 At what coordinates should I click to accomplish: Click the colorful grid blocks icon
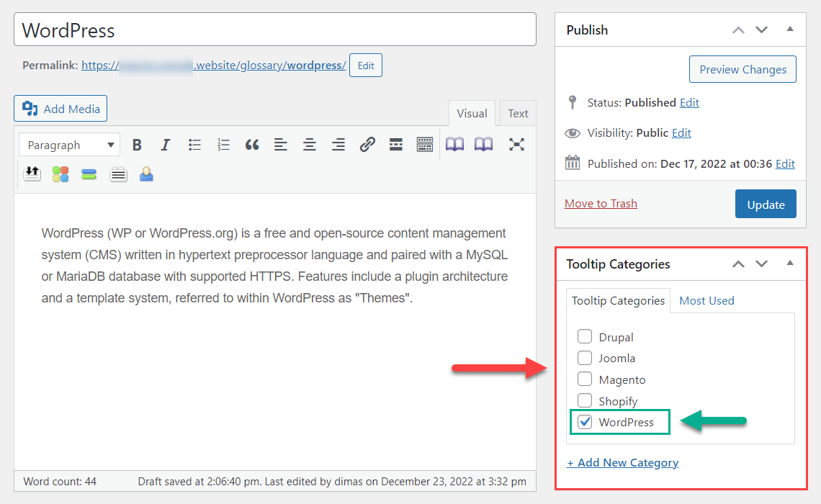(x=60, y=174)
